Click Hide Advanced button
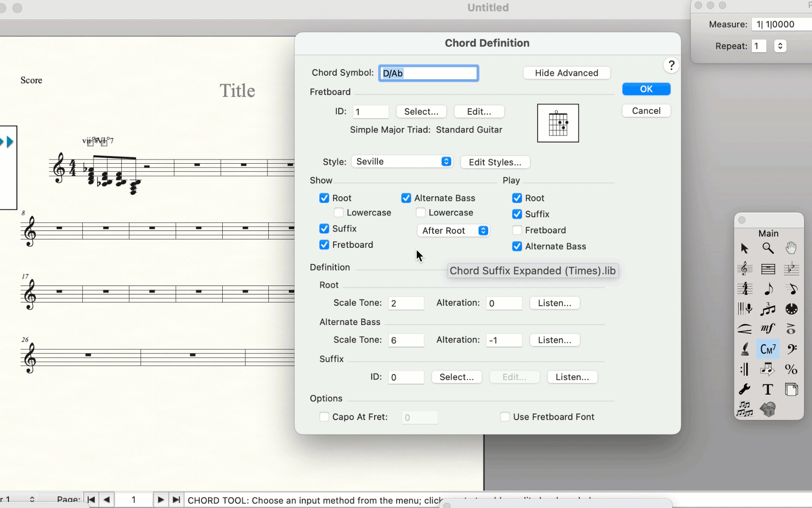This screenshot has width=812, height=508. tap(567, 73)
